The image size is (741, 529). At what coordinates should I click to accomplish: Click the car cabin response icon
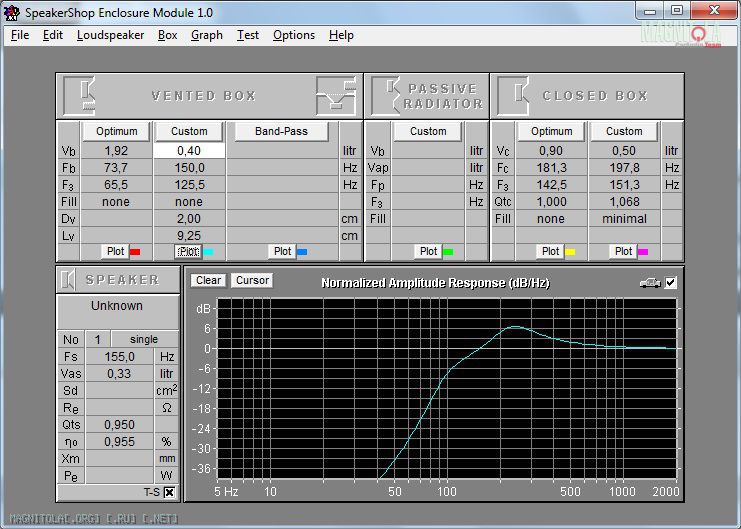pos(650,283)
